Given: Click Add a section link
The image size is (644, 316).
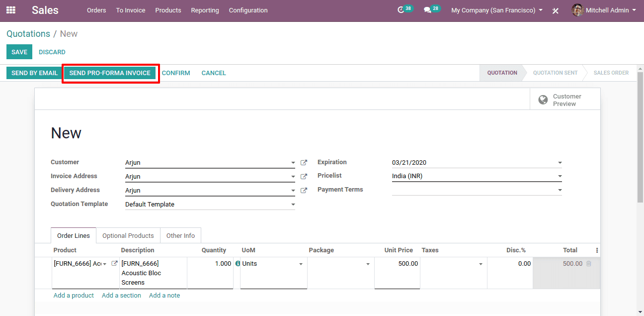Looking at the screenshot, I should tap(121, 295).
